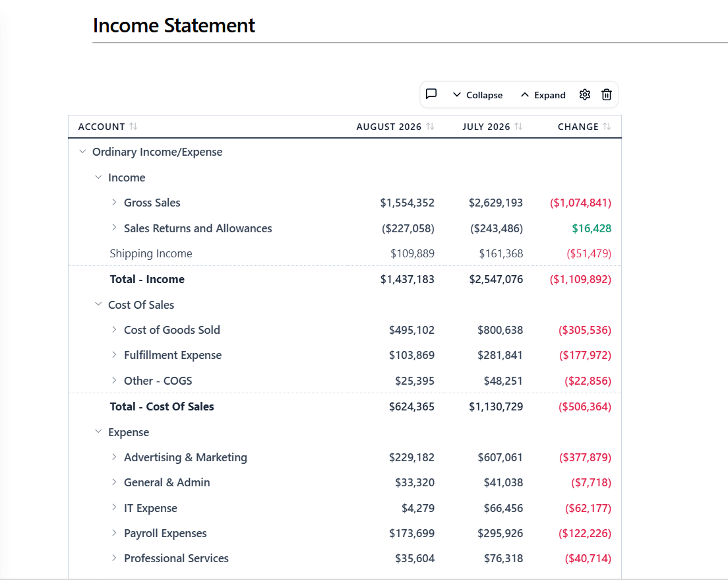Collapse the Expense group chevron
Screen dimensions: 728x580
98,432
